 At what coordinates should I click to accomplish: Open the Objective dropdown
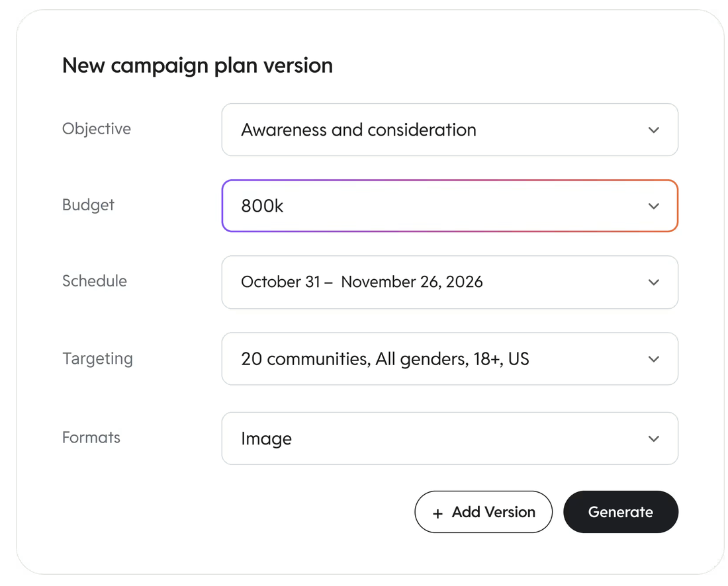(x=449, y=130)
